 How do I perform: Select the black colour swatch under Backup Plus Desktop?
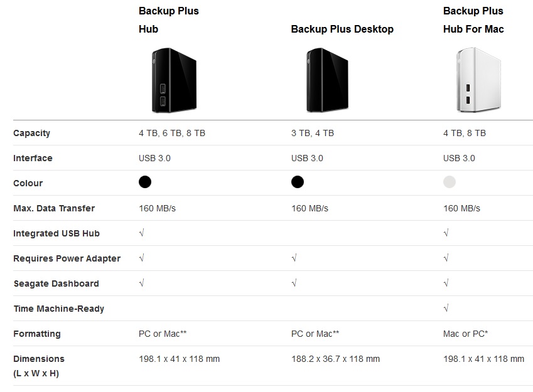[298, 182]
